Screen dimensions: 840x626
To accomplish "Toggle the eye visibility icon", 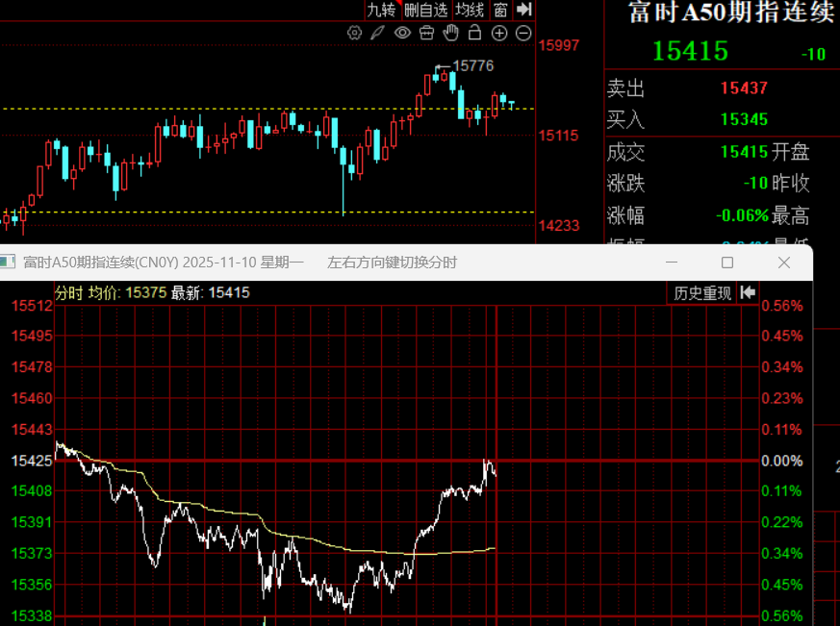I will click(402, 33).
